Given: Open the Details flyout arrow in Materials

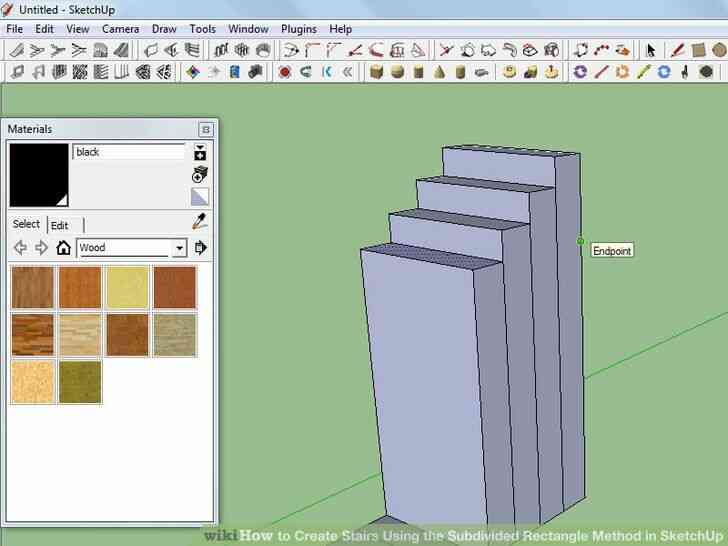Looking at the screenshot, I should pos(201,247).
